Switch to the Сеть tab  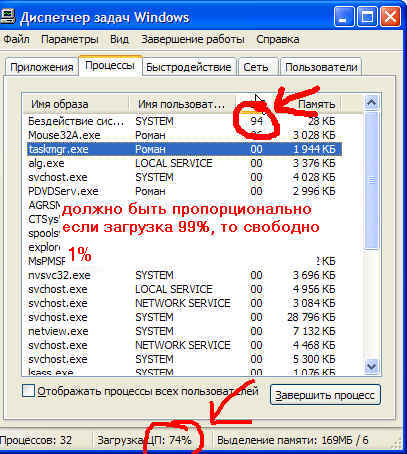tap(256, 67)
